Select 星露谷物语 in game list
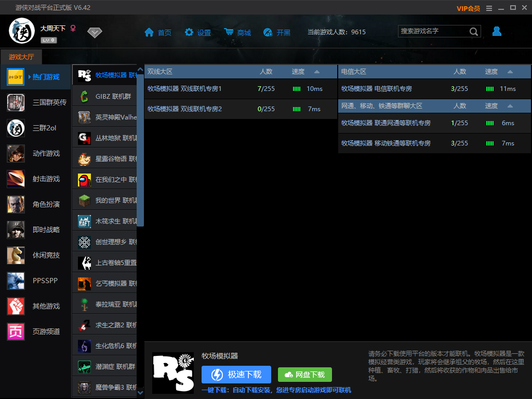Image resolution: width=532 pixels, height=399 pixels. pyautogui.click(x=104, y=159)
